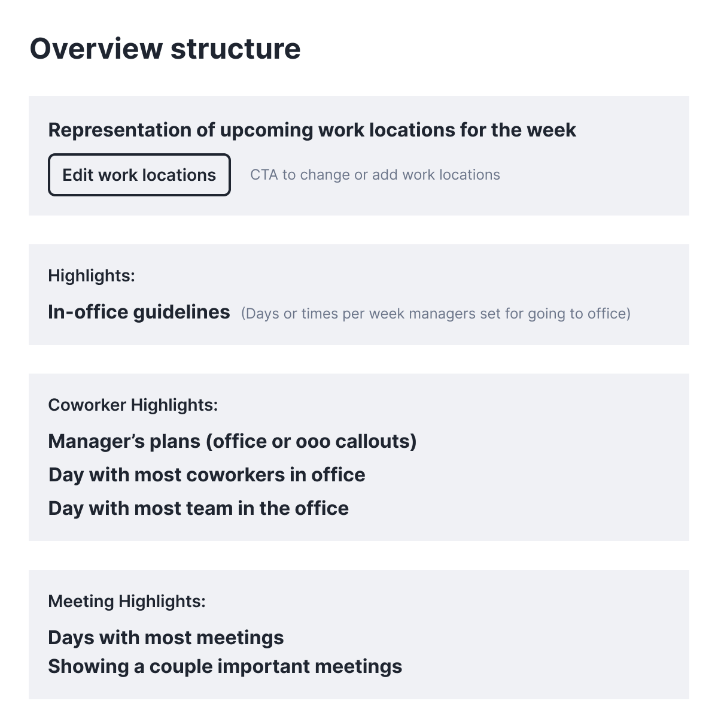Select the Manager's plans words
This screenshot has width=718, height=728.
(x=124, y=441)
